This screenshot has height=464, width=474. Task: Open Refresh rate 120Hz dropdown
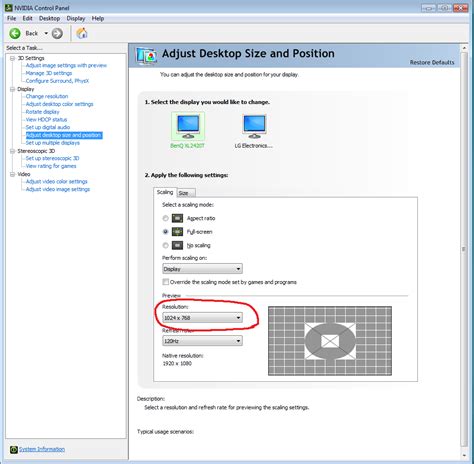click(x=202, y=341)
